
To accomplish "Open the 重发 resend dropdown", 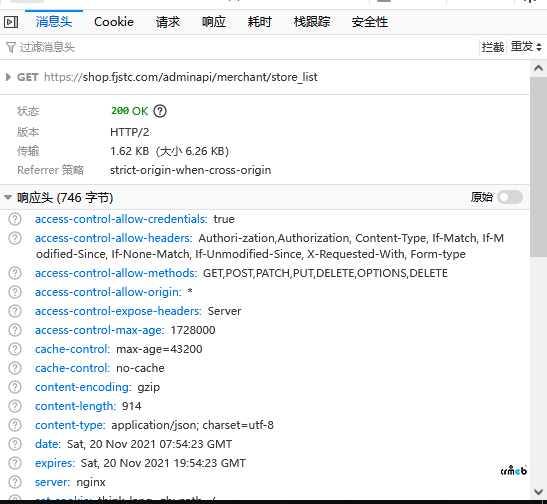I will pyautogui.click(x=526, y=46).
